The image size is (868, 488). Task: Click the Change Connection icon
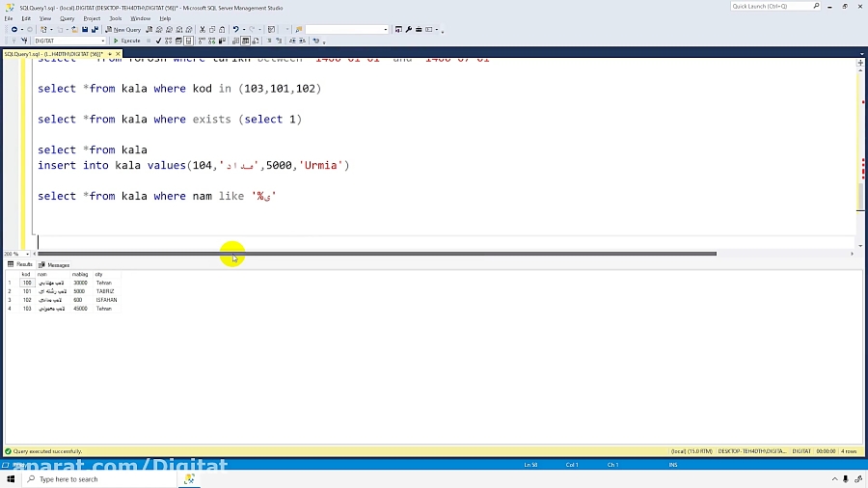click(x=24, y=41)
